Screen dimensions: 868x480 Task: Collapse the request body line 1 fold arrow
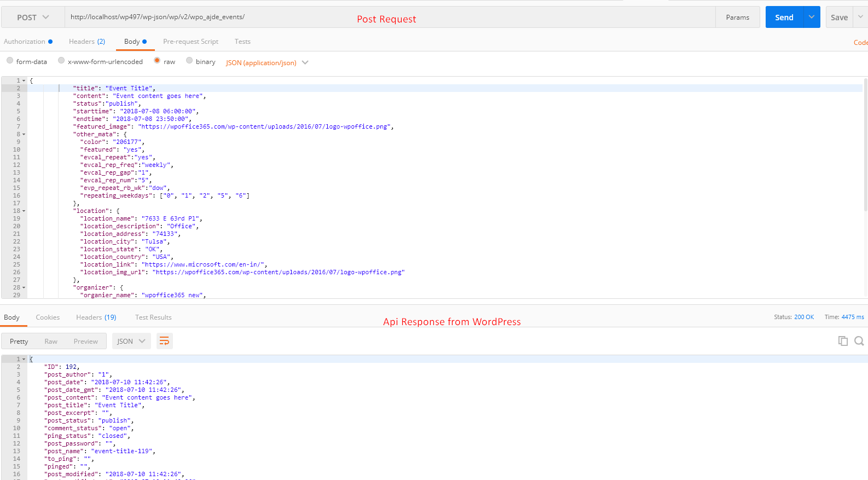(x=24, y=80)
